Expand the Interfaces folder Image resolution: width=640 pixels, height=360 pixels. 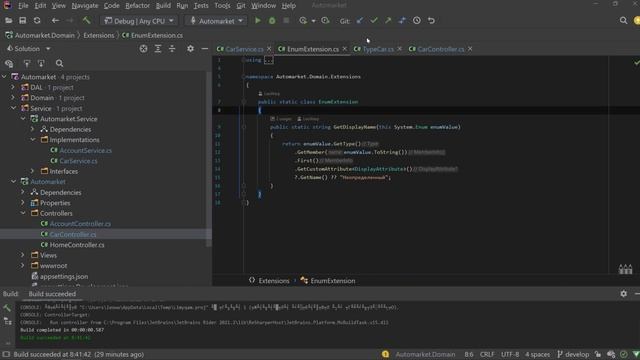point(33,171)
